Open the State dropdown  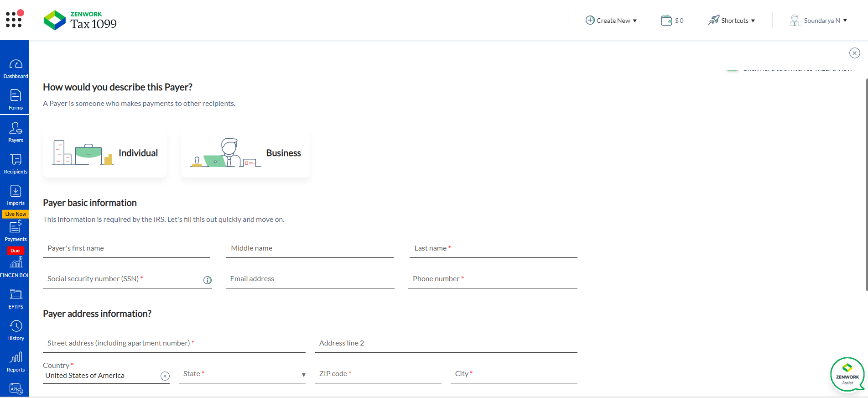(242, 374)
